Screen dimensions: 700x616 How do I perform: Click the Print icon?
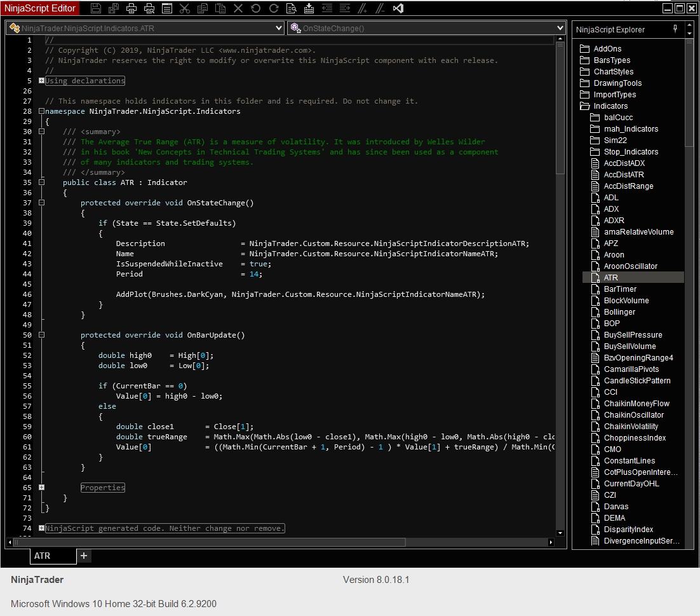[131, 8]
